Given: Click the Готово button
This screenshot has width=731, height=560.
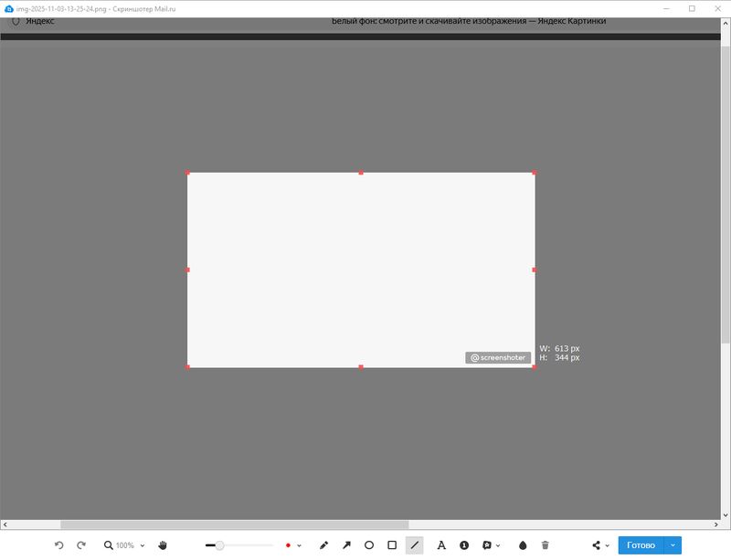Looking at the screenshot, I should (641, 545).
